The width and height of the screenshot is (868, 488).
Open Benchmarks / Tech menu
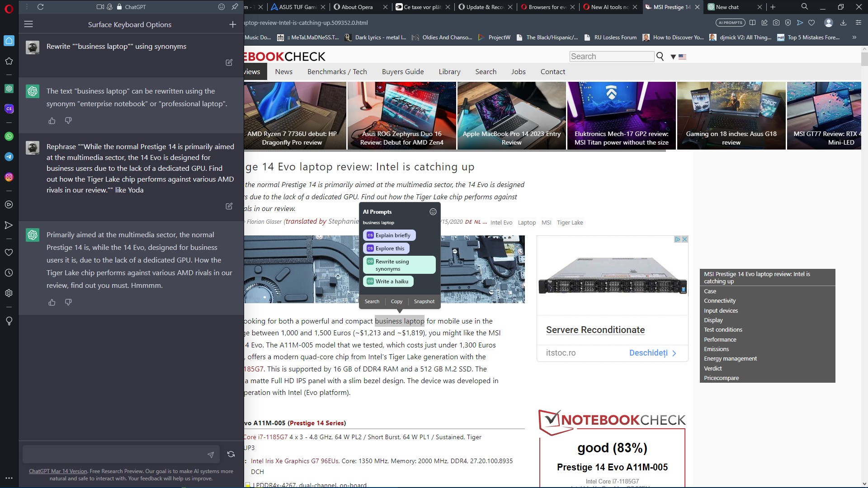[337, 72]
